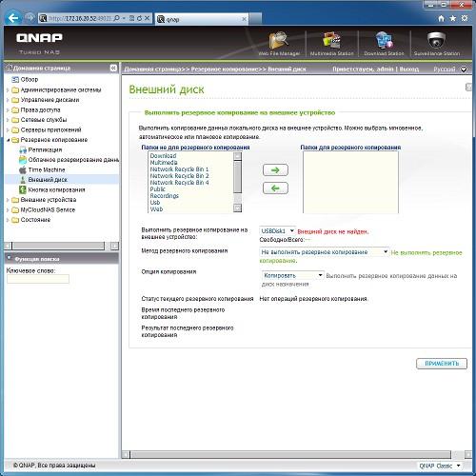The height and width of the screenshot is (476, 476).
Task: Select Network Recycle Bin 2 folder
Action: 179,176
